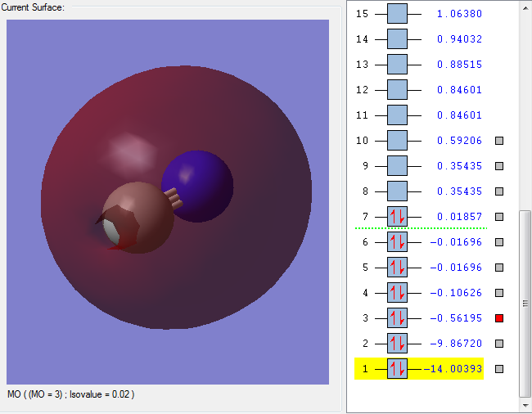Screen dimensions: 532x414
Task: Select the empty orbital box for MO 9
Action: click(x=397, y=166)
